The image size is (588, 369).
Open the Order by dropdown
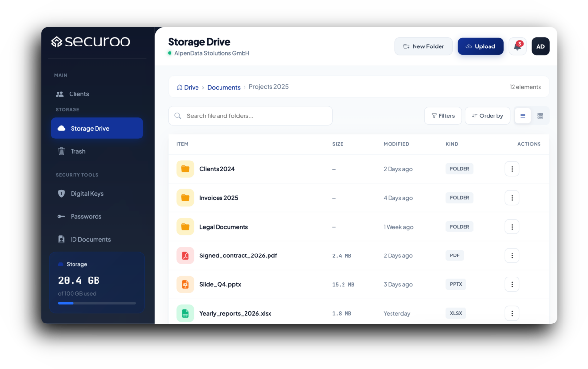(x=488, y=116)
